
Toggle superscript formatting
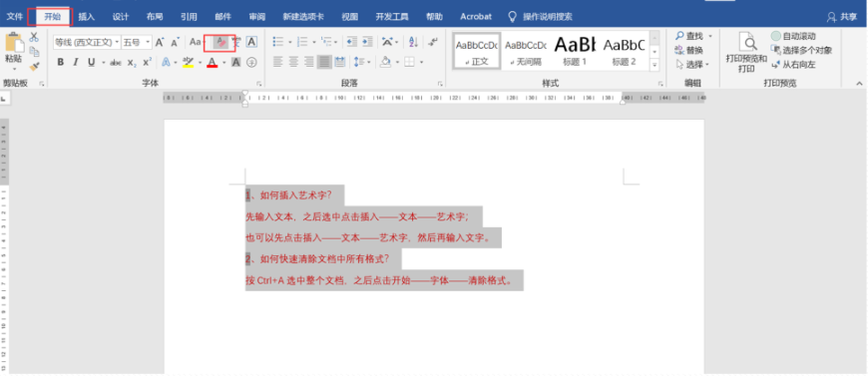(x=147, y=62)
